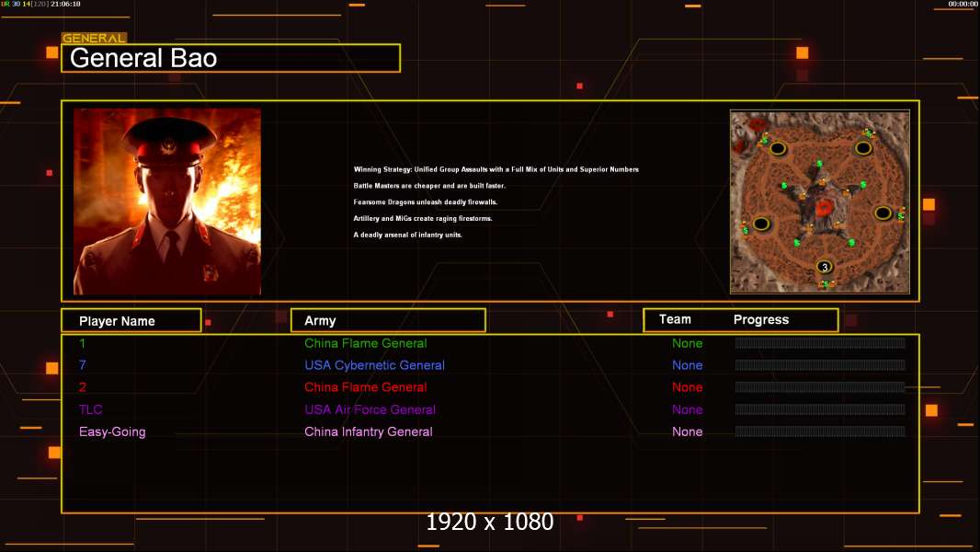This screenshot has height=552, width=980.
Task: Select player name TLC
Action: (x=91, y=409)
